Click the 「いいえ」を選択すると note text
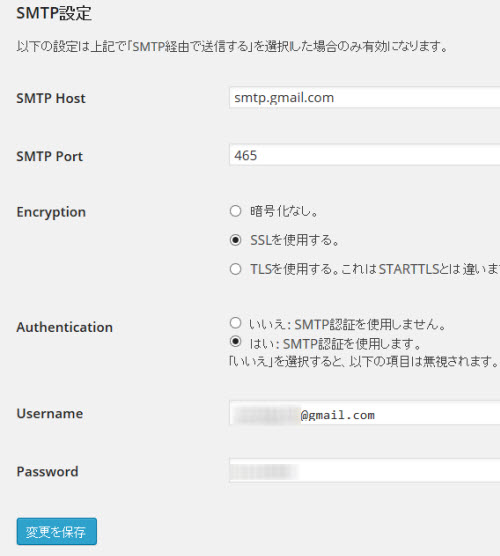Viewport: 500px width, 556px height. click(x=364, y=361)
